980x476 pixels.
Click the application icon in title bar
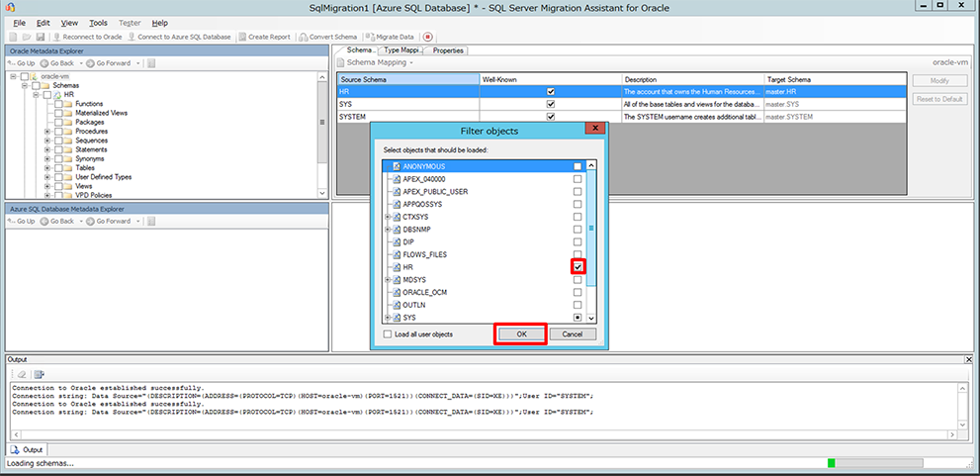[x=9, y=8]
